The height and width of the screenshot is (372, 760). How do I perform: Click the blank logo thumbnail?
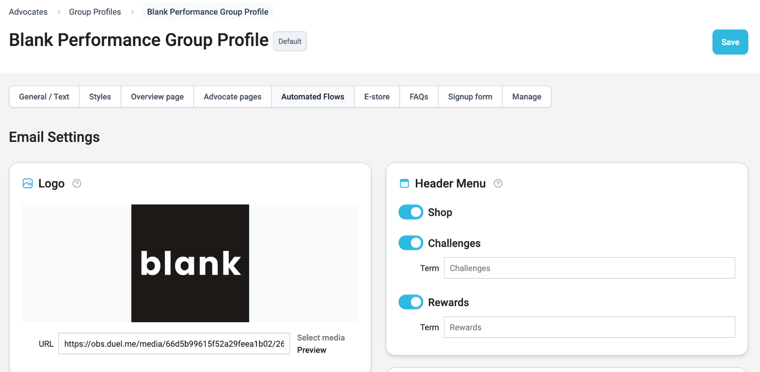tap(190, 263)
